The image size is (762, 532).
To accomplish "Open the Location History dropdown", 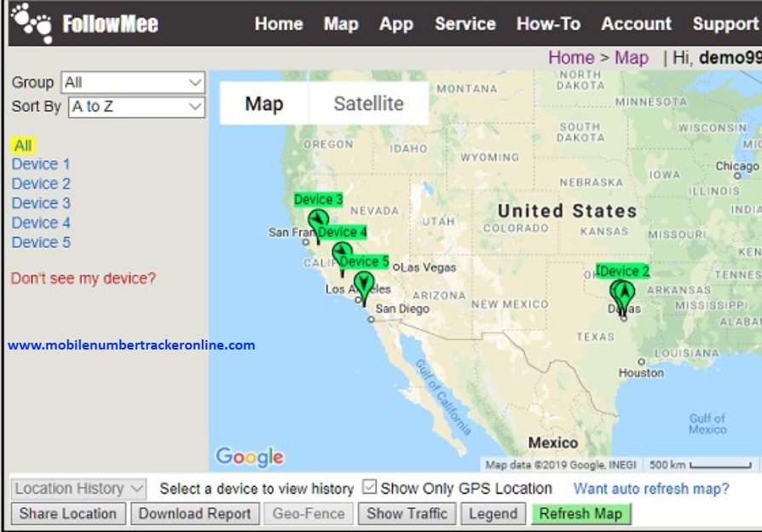I will click(x=79, y=489).
